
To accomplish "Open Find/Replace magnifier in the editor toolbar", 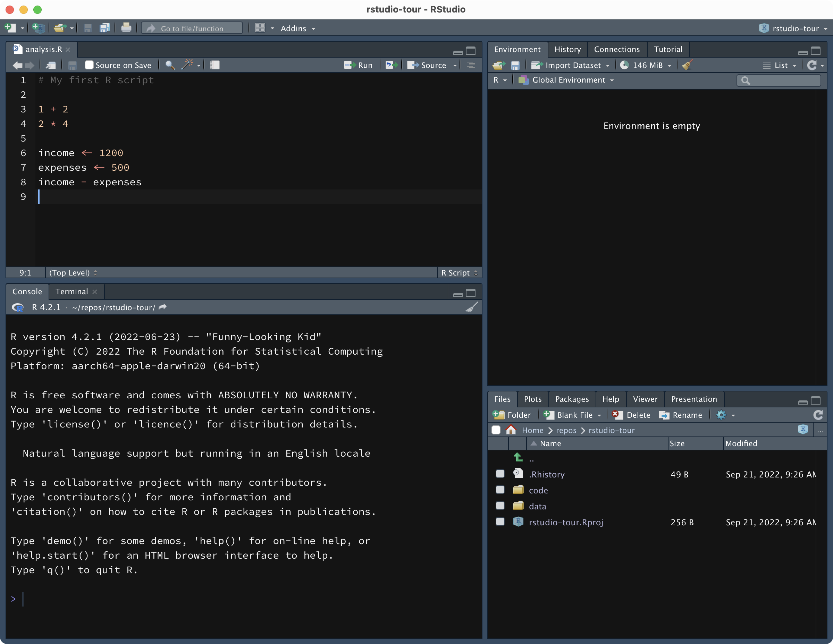I will (x=170, y=65).
